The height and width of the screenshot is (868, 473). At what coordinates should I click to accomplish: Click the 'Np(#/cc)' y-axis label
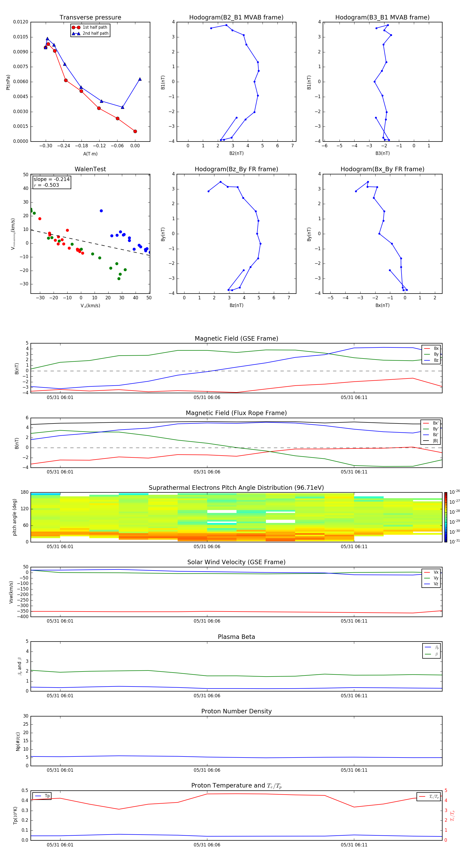tap(18, 741)
